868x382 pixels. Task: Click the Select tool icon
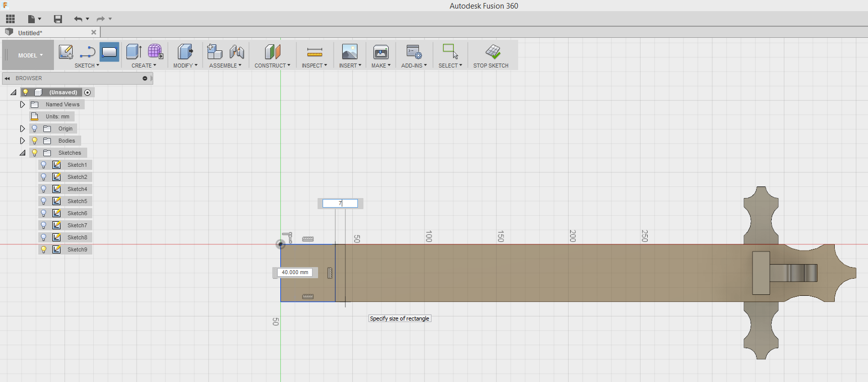coord(450,51)
